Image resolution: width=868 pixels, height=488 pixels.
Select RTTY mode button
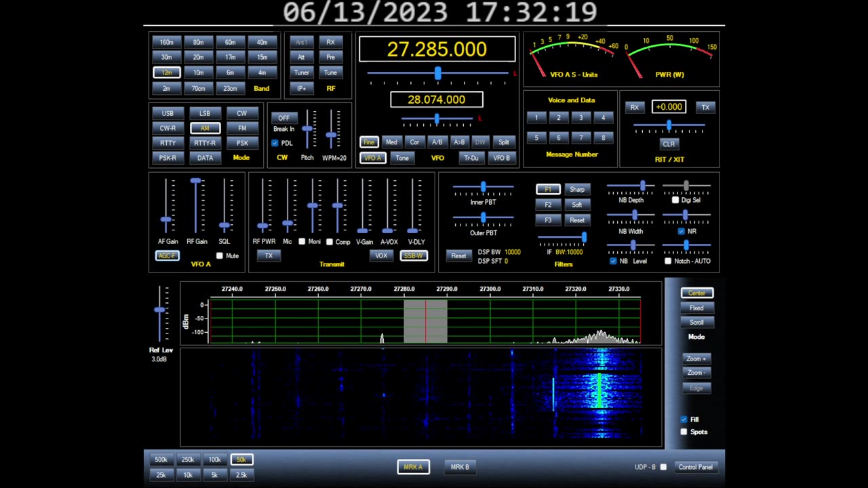(167, 143)
